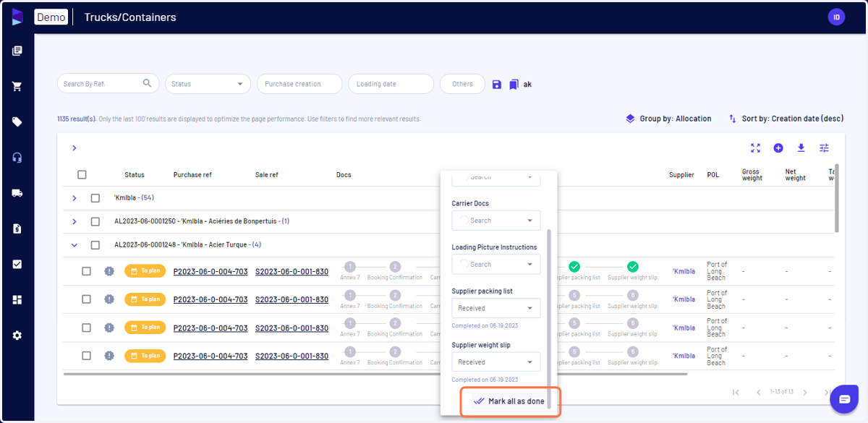Viewport: 868px width, 423px height.
Task: Click Mark all as done
Action: [x=509, y=401]
